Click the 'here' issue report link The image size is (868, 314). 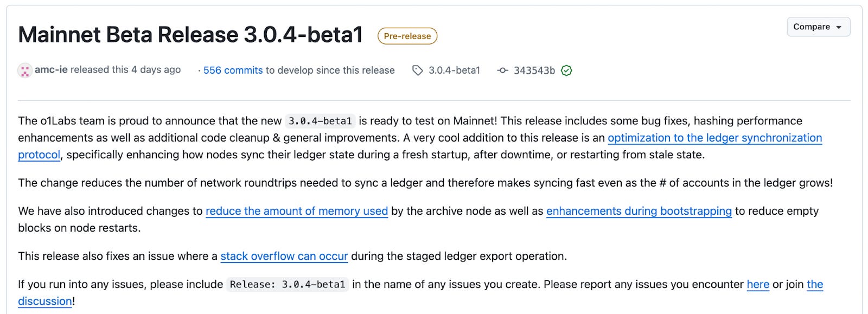(758, 284)
